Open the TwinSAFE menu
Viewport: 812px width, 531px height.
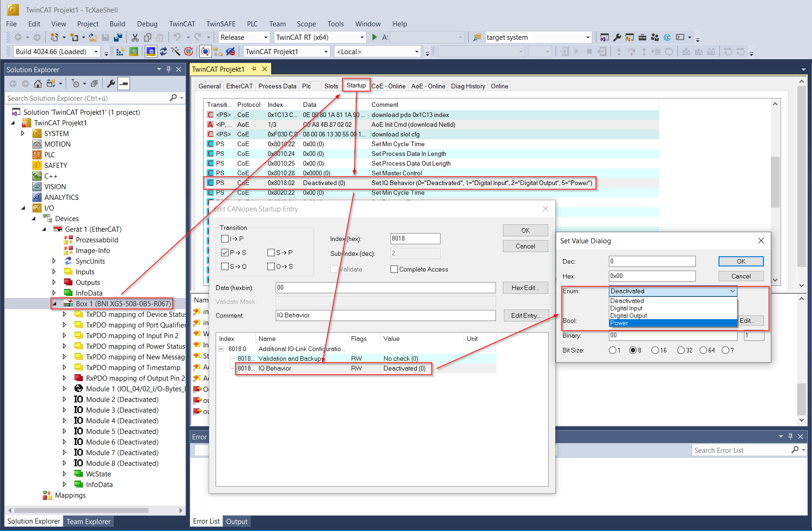[x=221, y=24]
